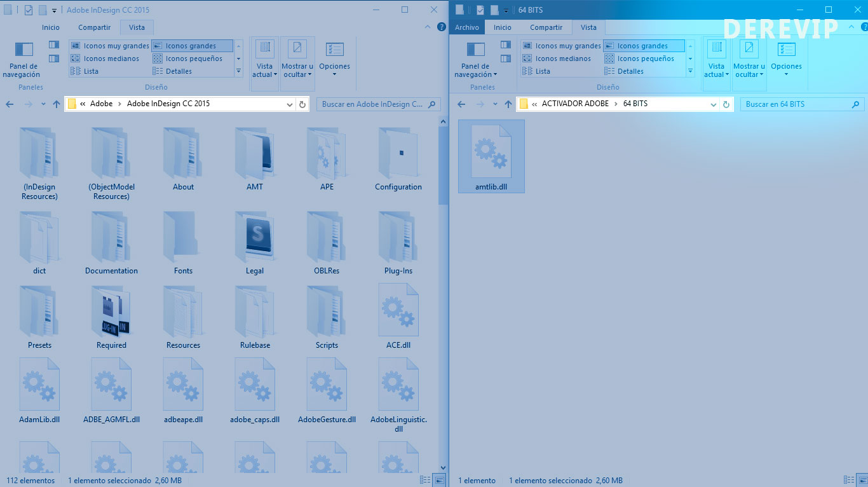Open Vista tab in InDesign window
The width and height of the screenshot is (868, 487).
coord(137,27)
